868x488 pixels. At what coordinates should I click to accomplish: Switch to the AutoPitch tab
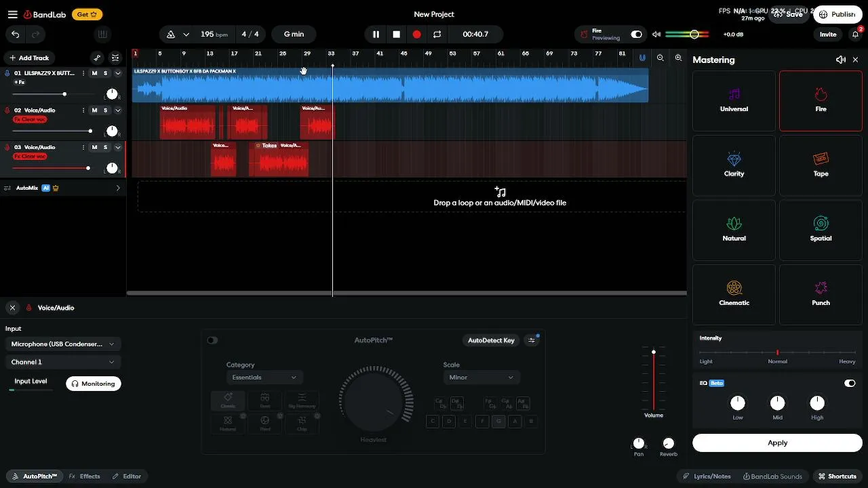coord(33,476)
